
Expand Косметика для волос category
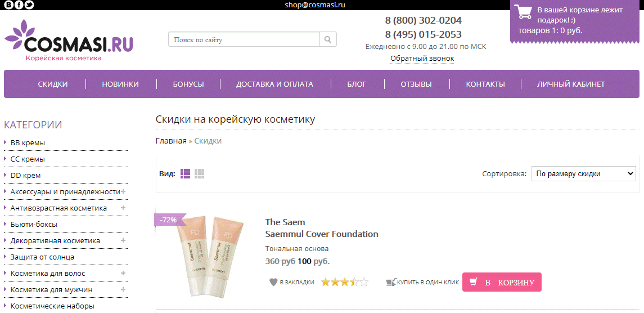[x=123, y=272]
